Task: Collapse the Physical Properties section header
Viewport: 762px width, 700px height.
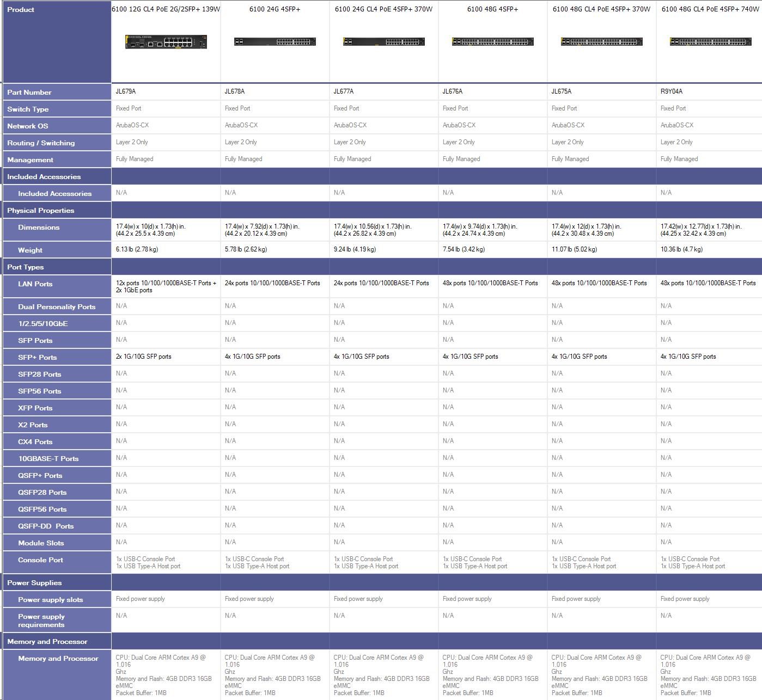Action: pyautogui.click(x=41, y=211)
